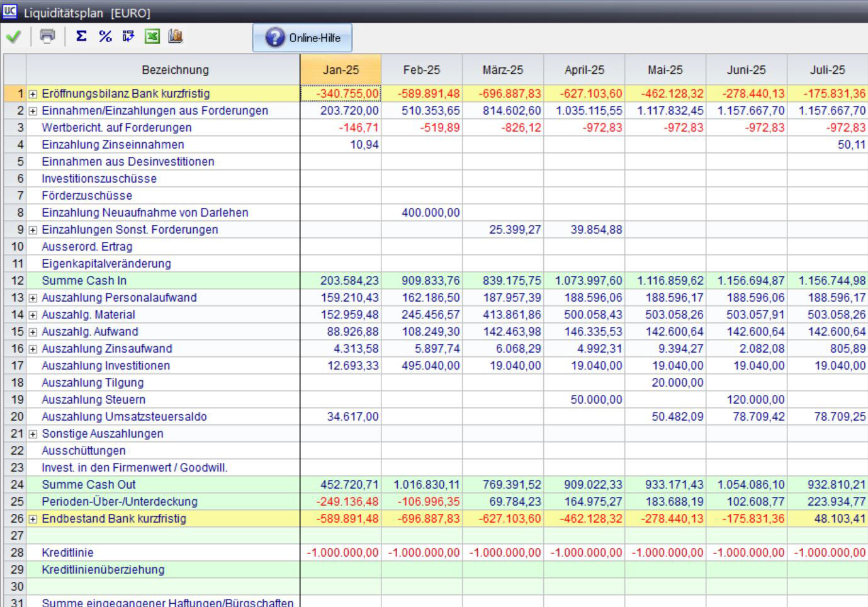Expand Einnahmen/Einzahlungen aus Forderungen row
Image resolution: width=868 pixels, height=607 pixels.
coord(33,111)
